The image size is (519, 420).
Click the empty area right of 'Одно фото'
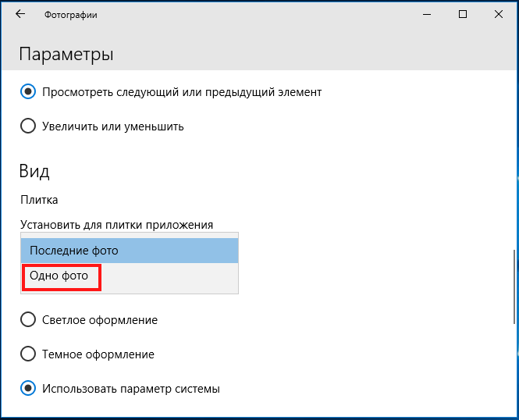point(169,277)
